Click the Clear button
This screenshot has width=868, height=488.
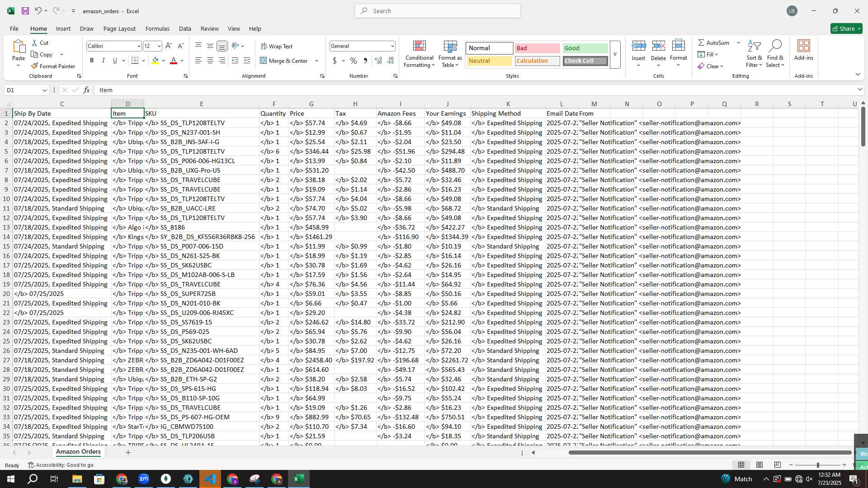point(711,66)
